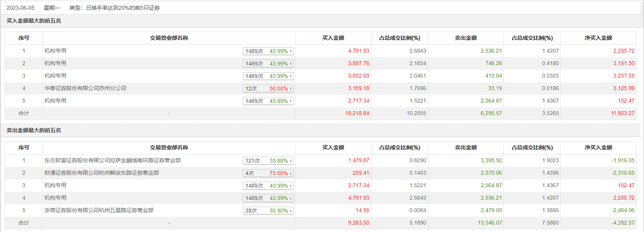Image resolution: width=644 pixels, height=232 pixels.
Task: Click the arrow icon beside 39次 35.90%
Action: pos(290,211)
